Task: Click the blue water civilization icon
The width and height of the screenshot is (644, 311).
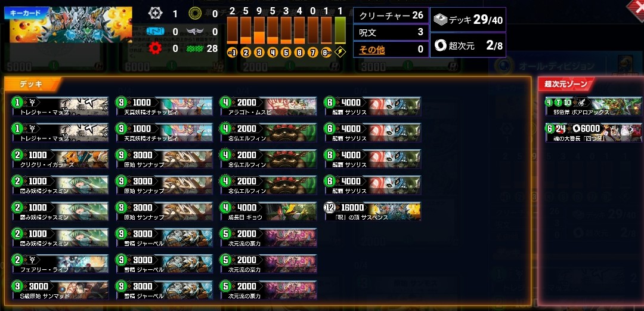Action: point(156,31)
